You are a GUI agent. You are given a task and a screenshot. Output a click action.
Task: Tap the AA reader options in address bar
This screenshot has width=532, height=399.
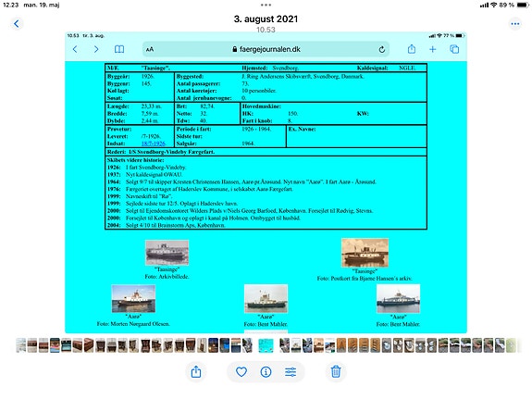coord(150,50)
